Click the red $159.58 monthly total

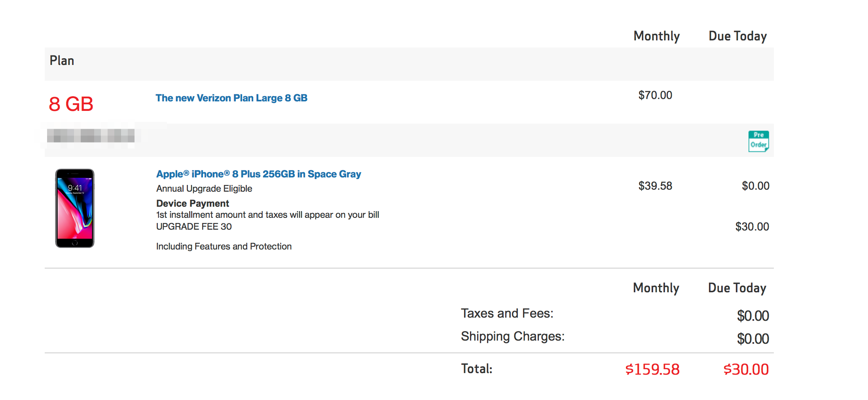click(652, 369)
